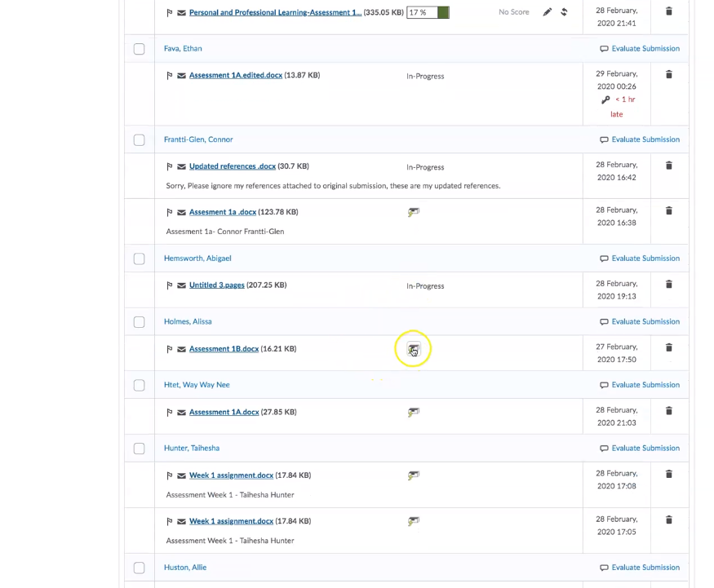Image resolution: width=714 pixels, height=588 pixels.
Task: Open Assessment 1A.edited.docx file link
Action: pyautogui.click(x=236, y=75)
